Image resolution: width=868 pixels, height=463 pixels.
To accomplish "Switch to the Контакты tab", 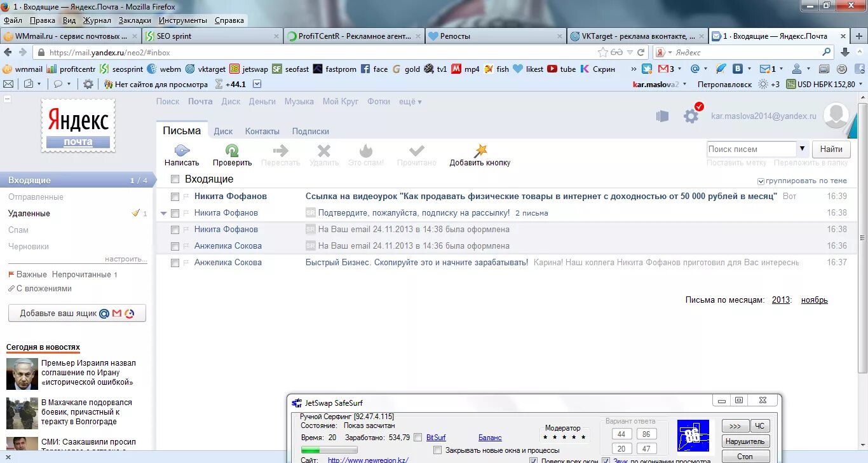I will 262,131.
